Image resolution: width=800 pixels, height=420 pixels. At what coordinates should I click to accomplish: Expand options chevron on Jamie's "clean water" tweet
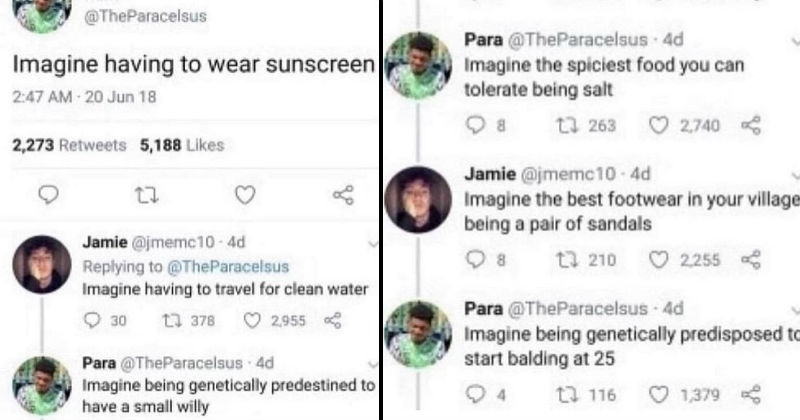373,243
